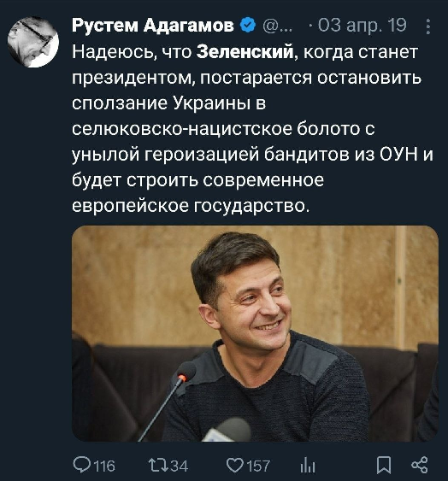Screen dimensions: 448x481
Task: Open the attached photo of smiling man
Action: click(255, 334)
